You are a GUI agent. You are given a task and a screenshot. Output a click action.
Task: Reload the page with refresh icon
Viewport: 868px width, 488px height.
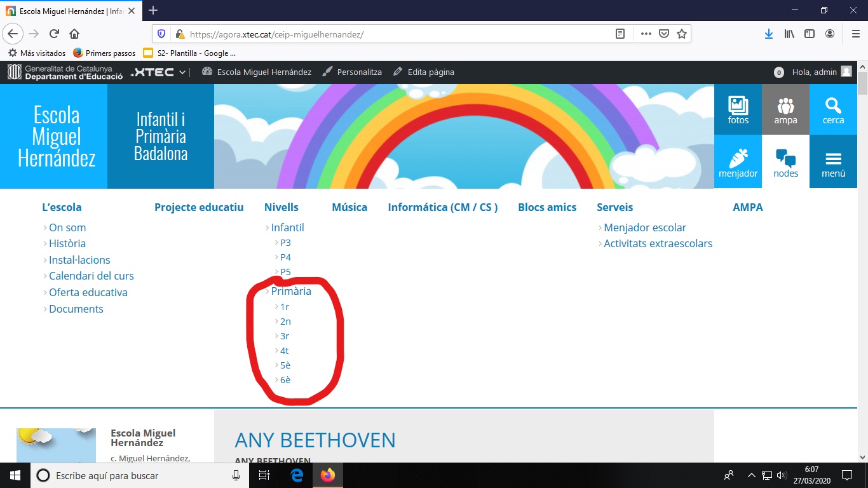coord(54,34)
